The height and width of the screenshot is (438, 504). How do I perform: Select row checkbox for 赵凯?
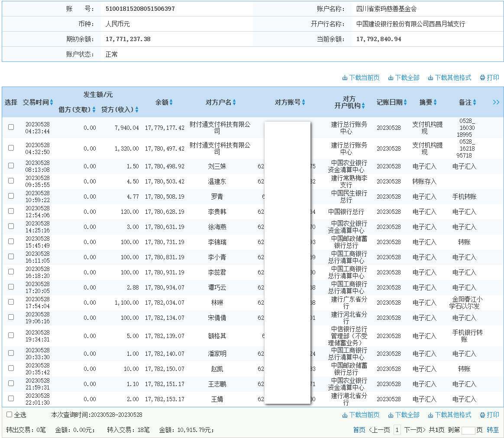(x=11, y=368)
